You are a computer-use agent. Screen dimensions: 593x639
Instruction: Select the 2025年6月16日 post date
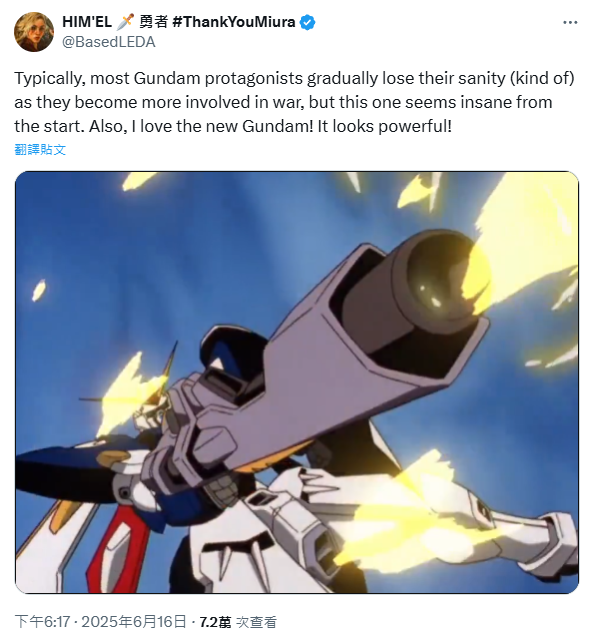(134, 622)
